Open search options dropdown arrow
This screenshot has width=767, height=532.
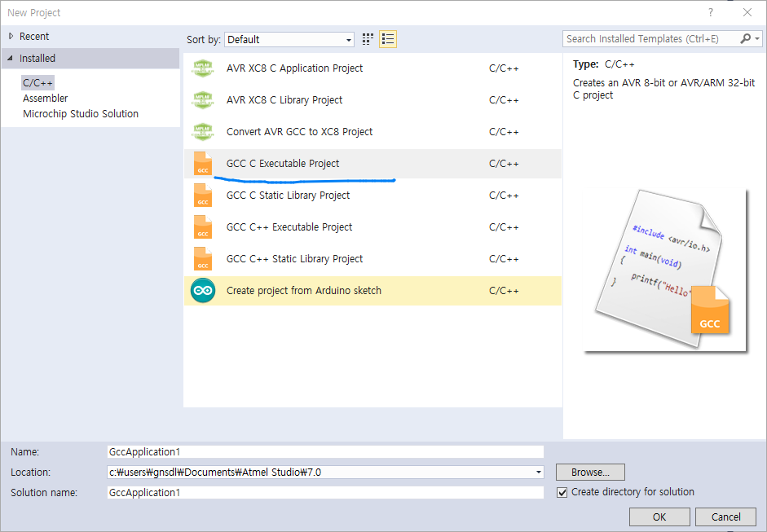(x=757, y=38)
